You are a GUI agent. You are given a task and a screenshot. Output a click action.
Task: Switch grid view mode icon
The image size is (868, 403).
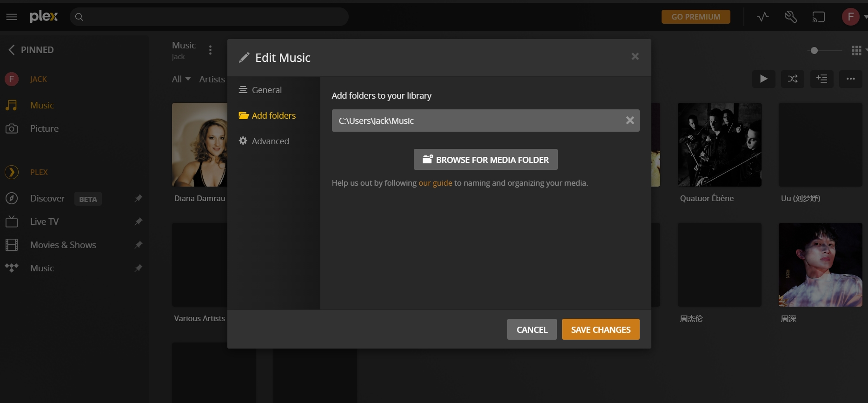(856, 50)
